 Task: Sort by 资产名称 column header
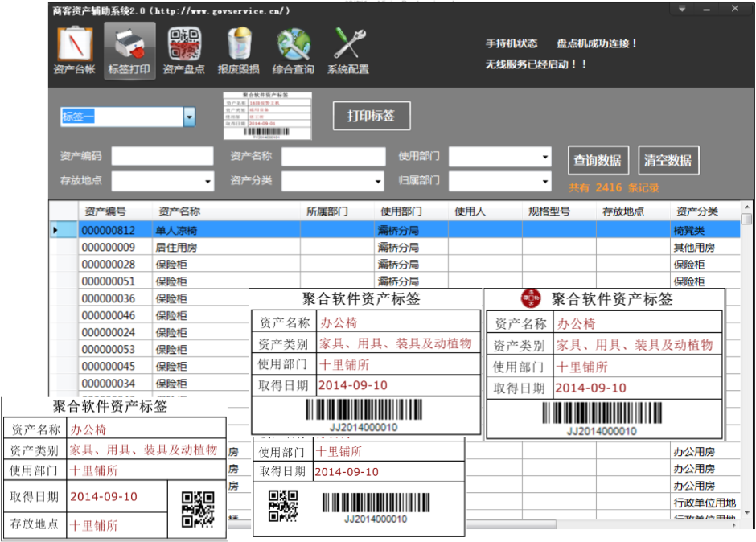(x=179, y=211)
